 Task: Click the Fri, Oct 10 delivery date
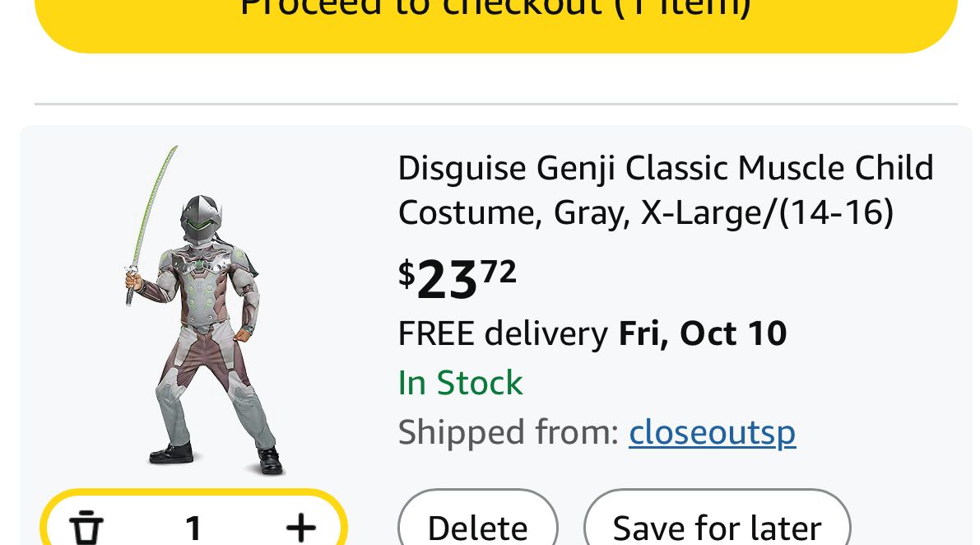point(703,333)
